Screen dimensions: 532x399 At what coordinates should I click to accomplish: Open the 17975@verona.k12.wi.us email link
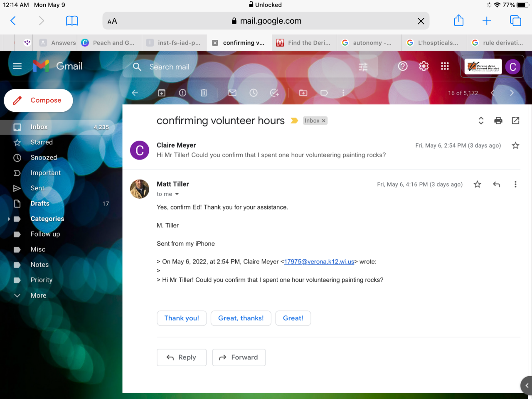tap(319, 262)
